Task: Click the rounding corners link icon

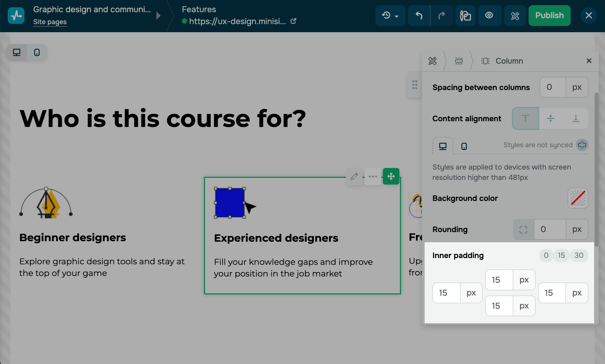Action: [523, 230]
